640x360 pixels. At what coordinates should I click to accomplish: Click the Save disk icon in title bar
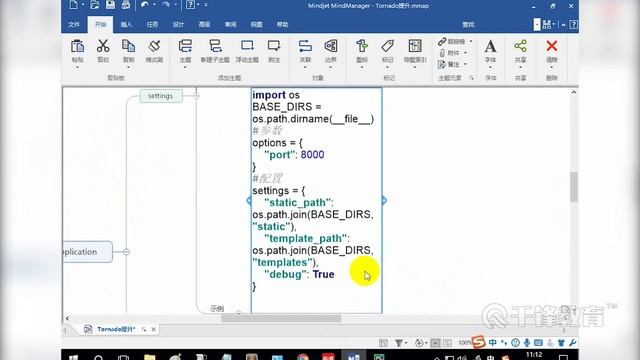pyautogui.click(x=111, y=5)
